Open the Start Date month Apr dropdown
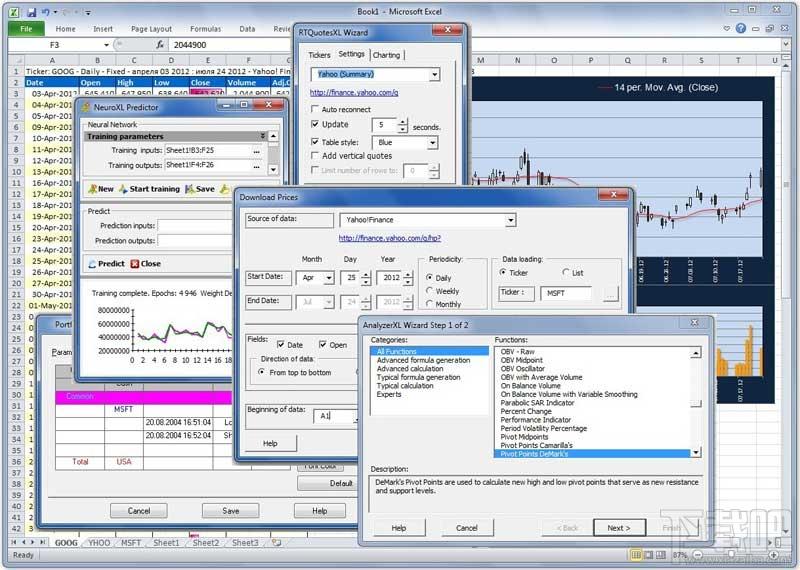 (x=329, y=278)
